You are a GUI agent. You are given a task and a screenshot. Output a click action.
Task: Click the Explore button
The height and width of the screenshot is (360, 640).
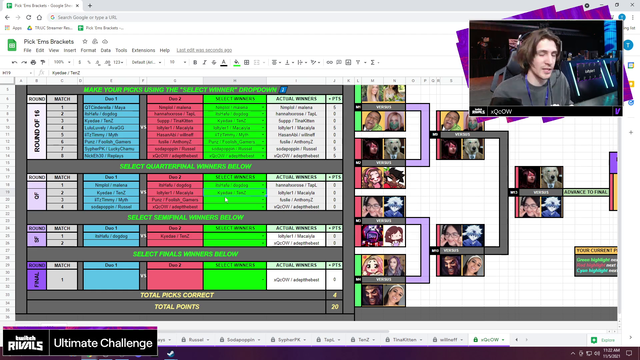point(603,340)
